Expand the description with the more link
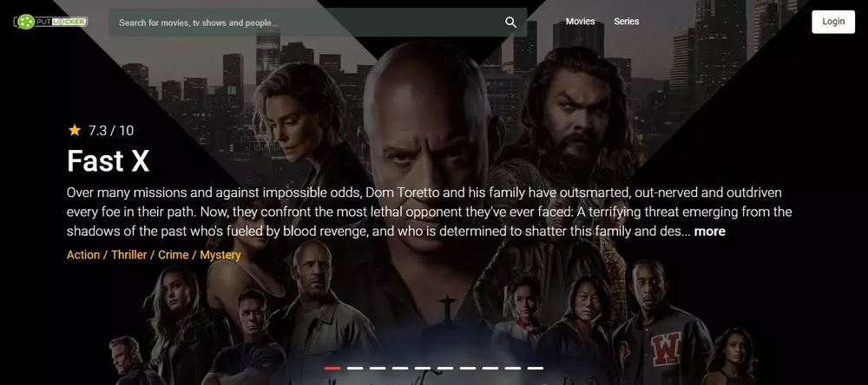868x385 pixels. click(710, 232)
